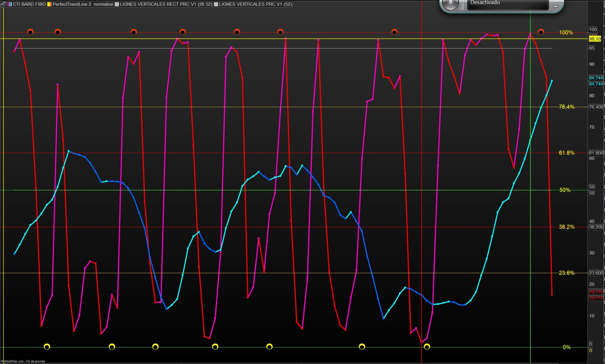Click the PerfectTrendLine 2 yellow-red color icon
Image resolution: width=605 pixels, height=364 pixels.
click(49, 4)
